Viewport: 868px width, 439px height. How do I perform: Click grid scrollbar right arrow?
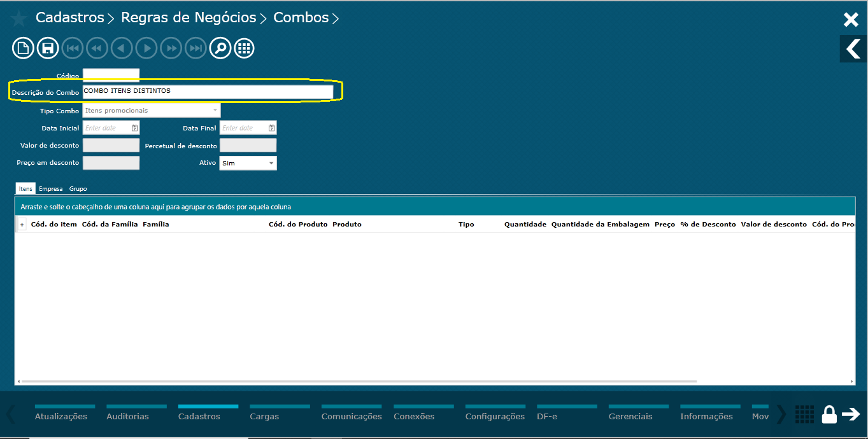(852, 381)
